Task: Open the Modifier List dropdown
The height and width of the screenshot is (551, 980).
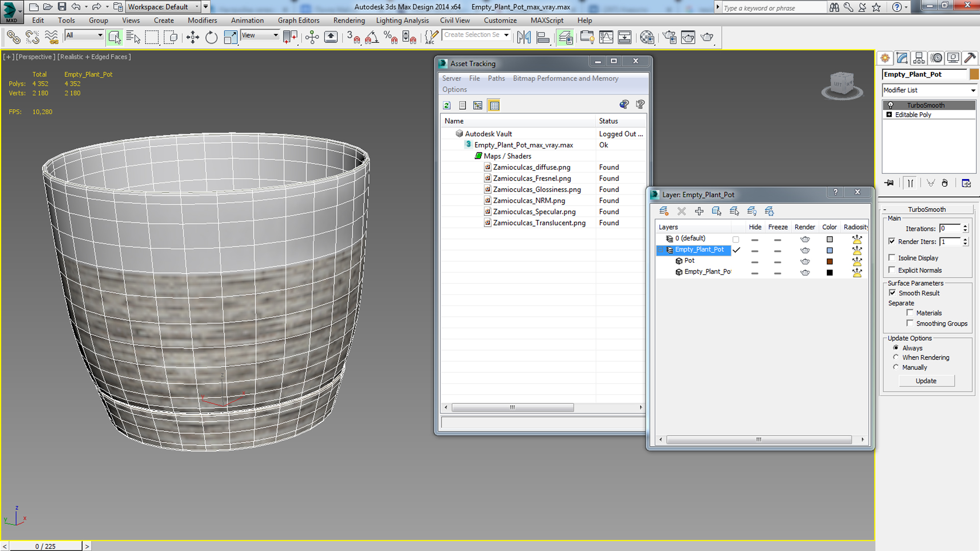Action: (929, 90)
